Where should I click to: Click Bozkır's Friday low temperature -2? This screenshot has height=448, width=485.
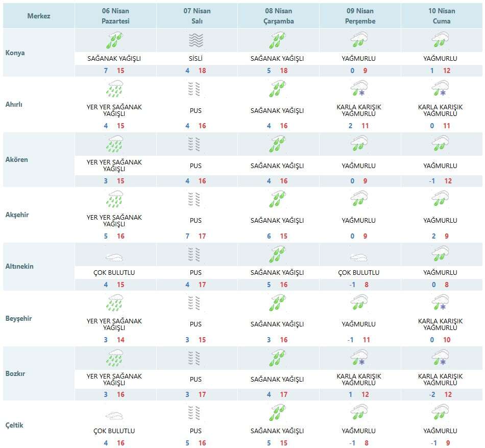click(x=433, y=394)
